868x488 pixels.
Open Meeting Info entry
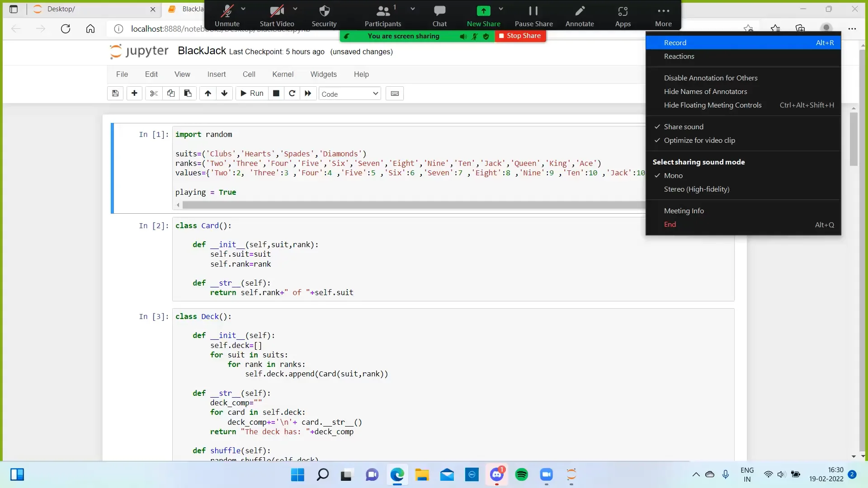(x=743, y=211)
